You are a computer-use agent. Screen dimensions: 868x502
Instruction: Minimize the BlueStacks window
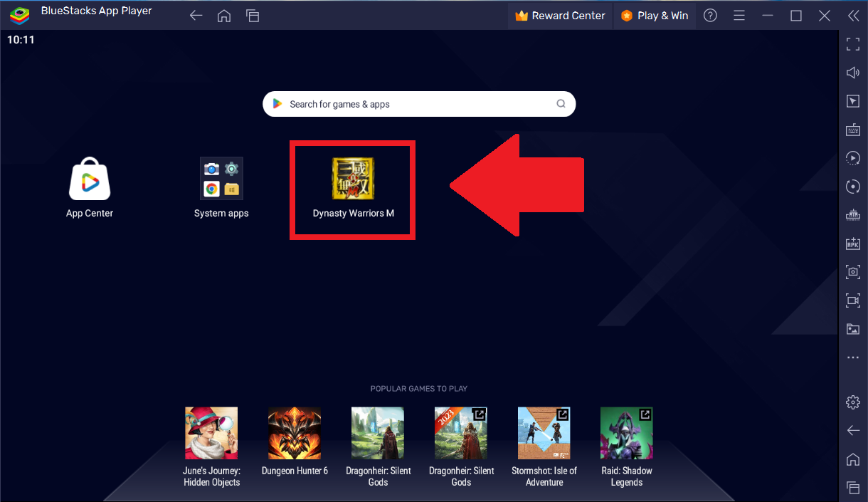pyautogui.click(x=768, y=16)
